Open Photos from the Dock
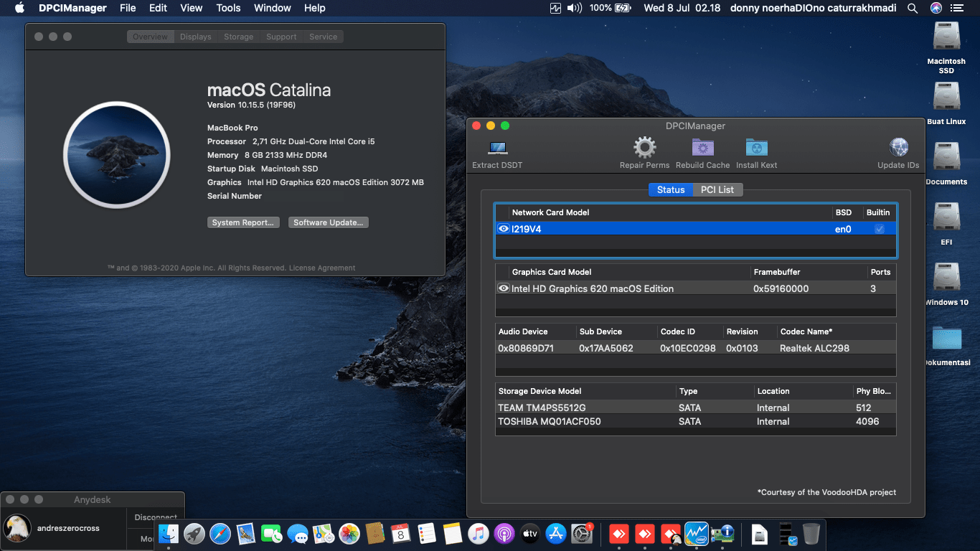 349,533
